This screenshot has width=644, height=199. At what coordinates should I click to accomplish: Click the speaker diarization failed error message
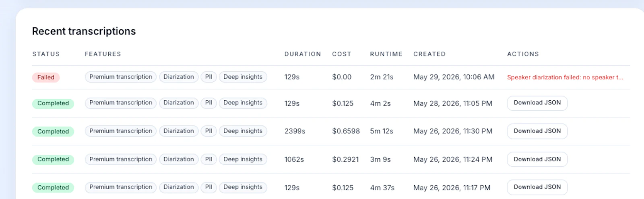click(565, 77)
